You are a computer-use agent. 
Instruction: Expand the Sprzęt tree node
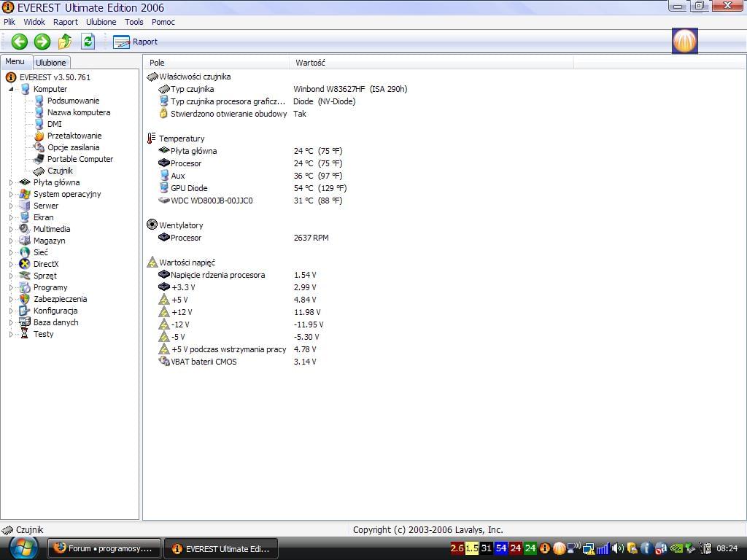(11, 276)
